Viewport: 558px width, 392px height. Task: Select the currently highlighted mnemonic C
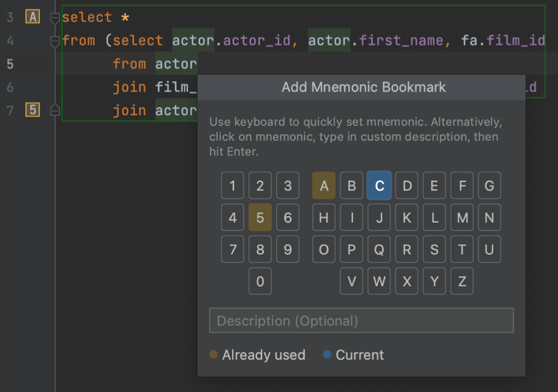[x=379, y=186]
